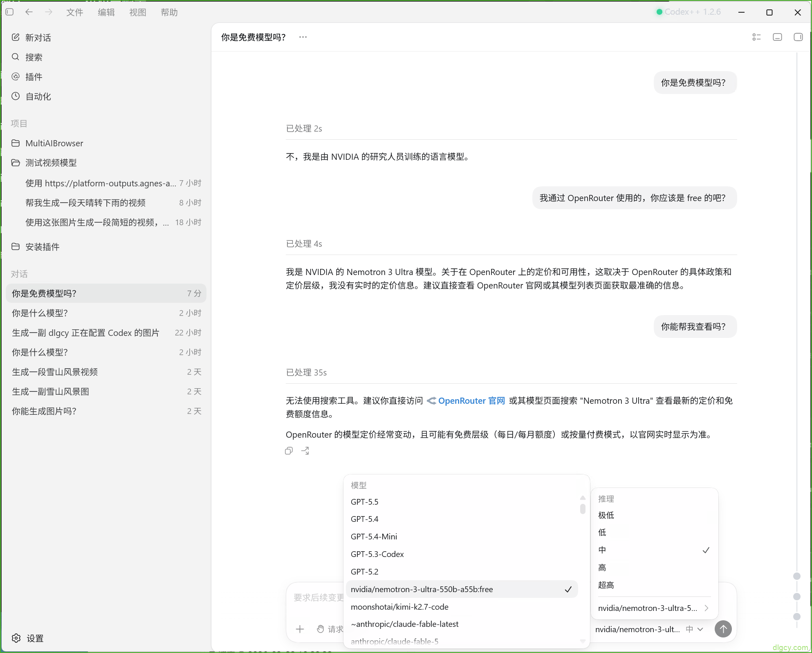Expand the 已处理 2s details
812x653 pixels.
304,128
